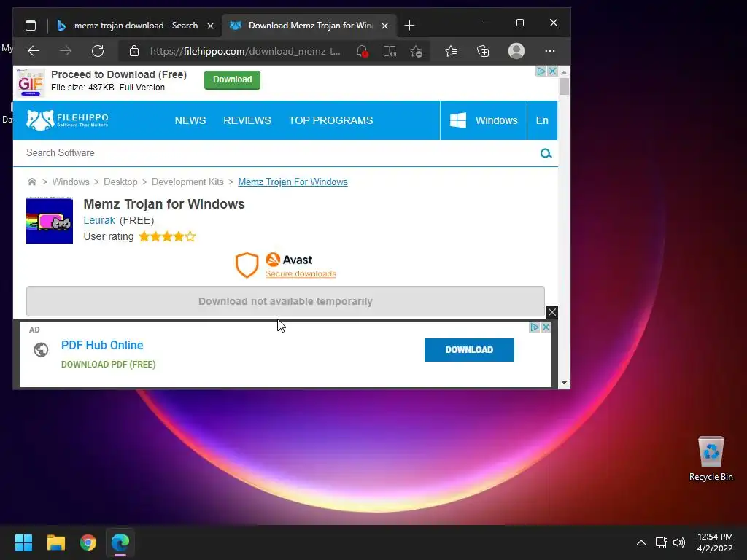Screen dimensions: 747x560
Task: Close the bottom overlay ad
Action: pyautogui.click(x=551, y=312)
